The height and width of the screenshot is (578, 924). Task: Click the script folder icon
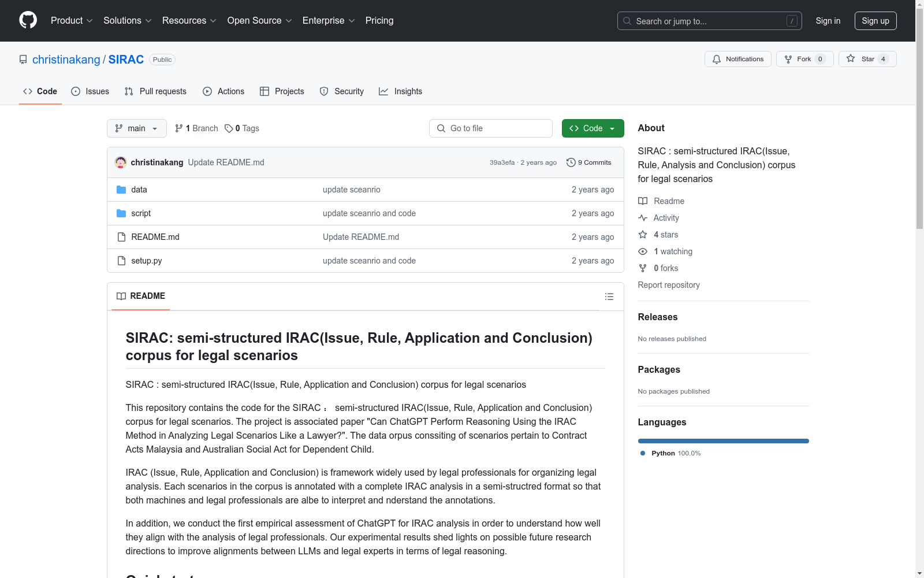121,213
